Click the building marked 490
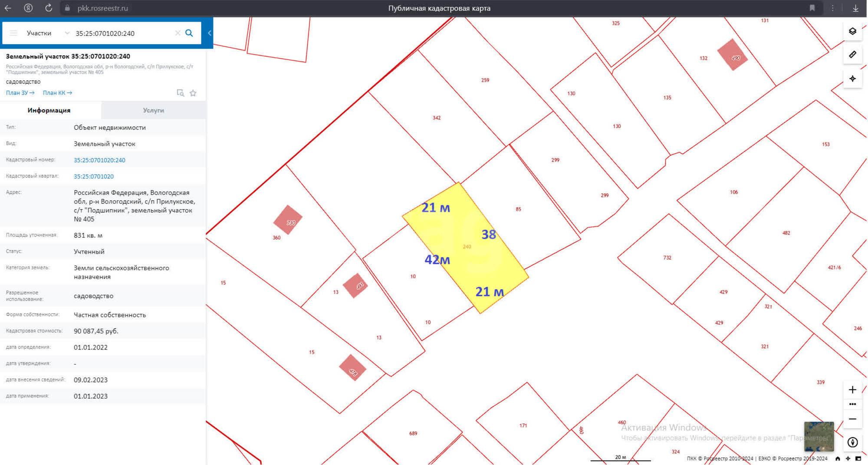Screen dimensions: 868x465 point(732,55)
